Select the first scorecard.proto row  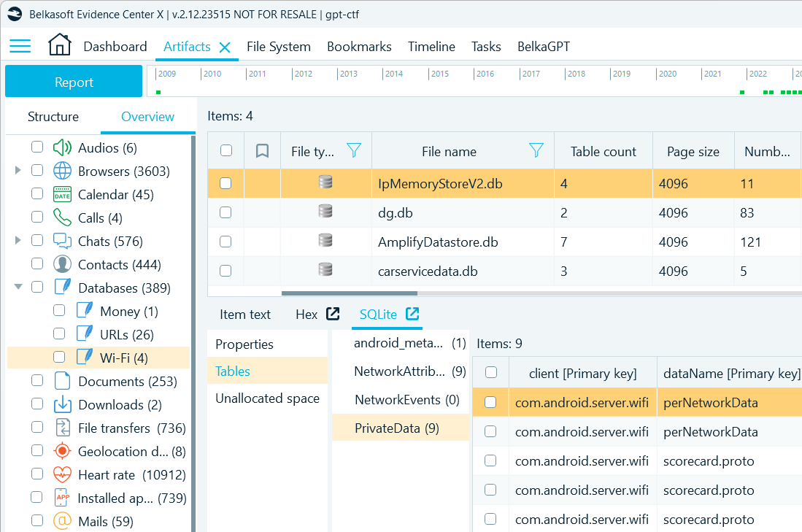pos(637,461)
